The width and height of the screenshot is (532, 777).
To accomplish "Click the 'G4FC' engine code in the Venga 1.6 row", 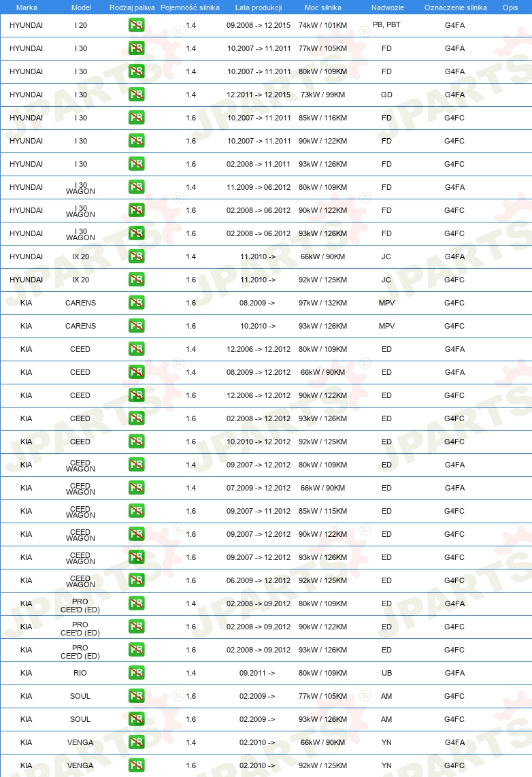I will click(454, 765).
